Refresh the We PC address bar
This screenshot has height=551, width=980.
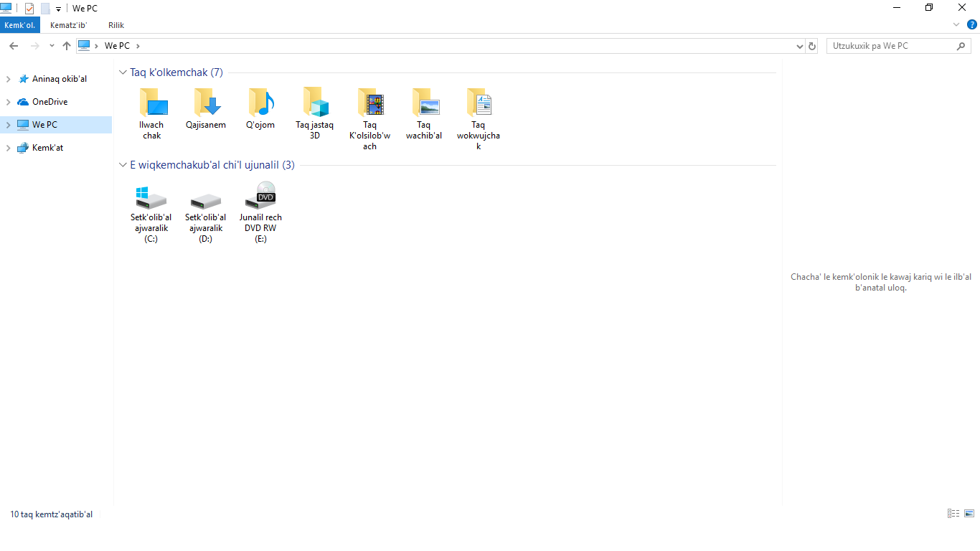pos(812,46)
